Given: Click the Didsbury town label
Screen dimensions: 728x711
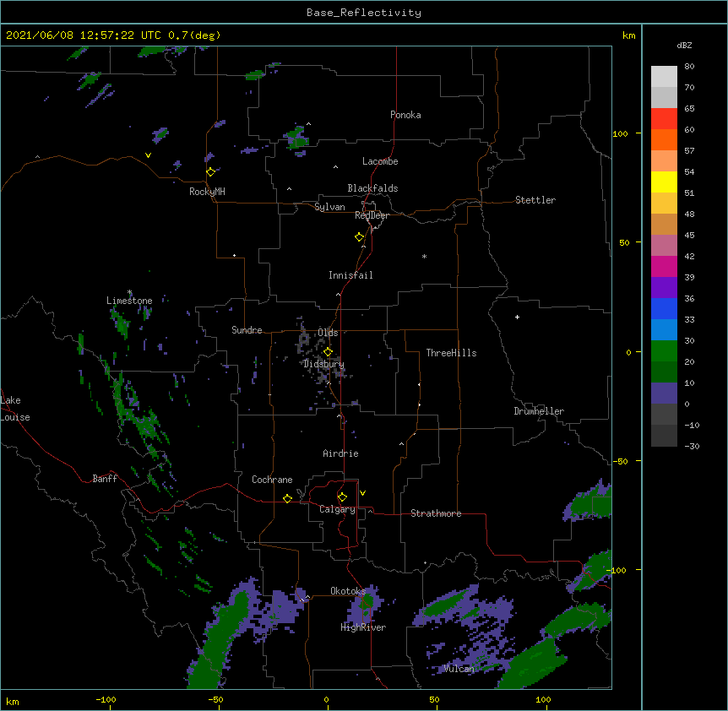Looking at the screenshot, I should pos(323,364).
